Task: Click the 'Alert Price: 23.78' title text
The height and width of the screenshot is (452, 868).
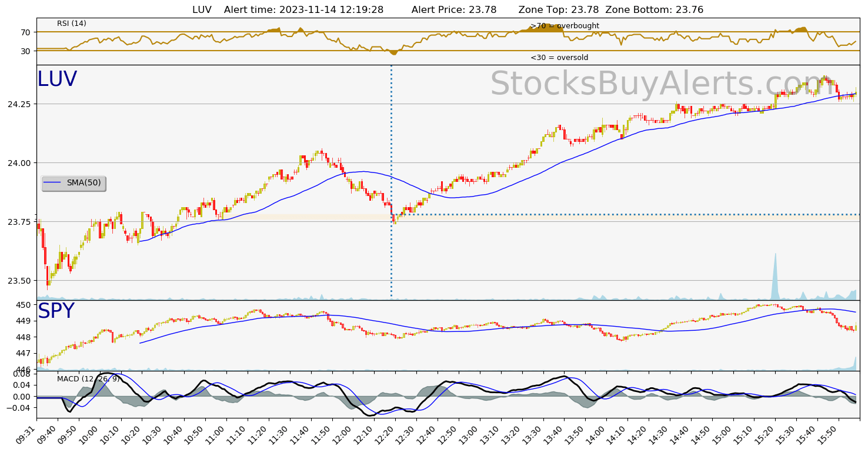Action: coord(454,10)
